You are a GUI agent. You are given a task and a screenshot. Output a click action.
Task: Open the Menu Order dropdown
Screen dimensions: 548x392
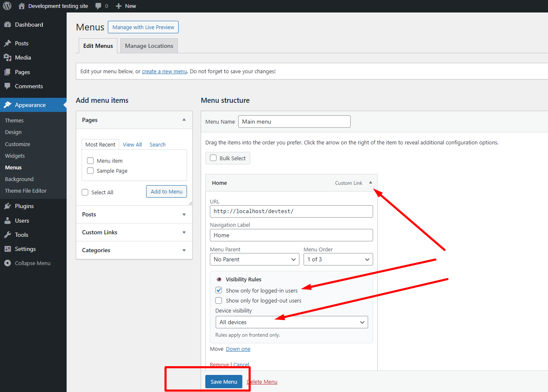point(338,259)
